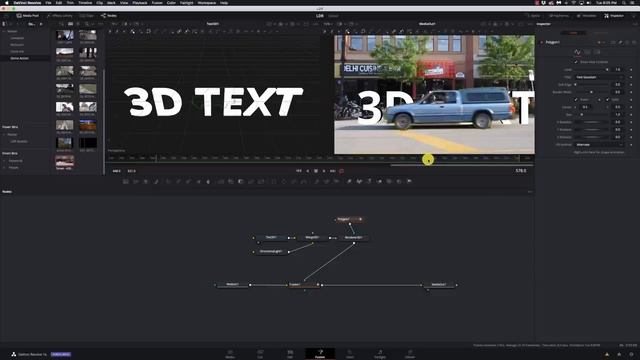
Task: Toggle keyframe for Soft Edge parameter
Action: (x=631, y=84)
